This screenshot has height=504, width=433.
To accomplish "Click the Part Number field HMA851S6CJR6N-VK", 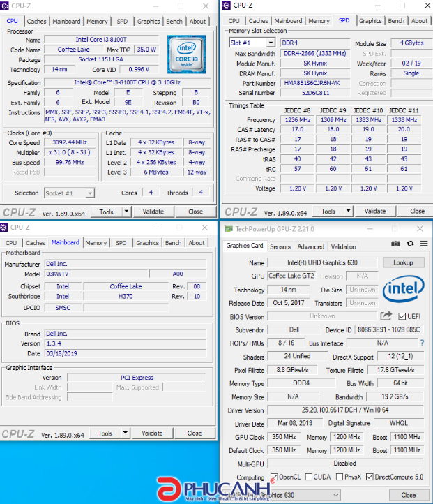I will click(315, 83).
